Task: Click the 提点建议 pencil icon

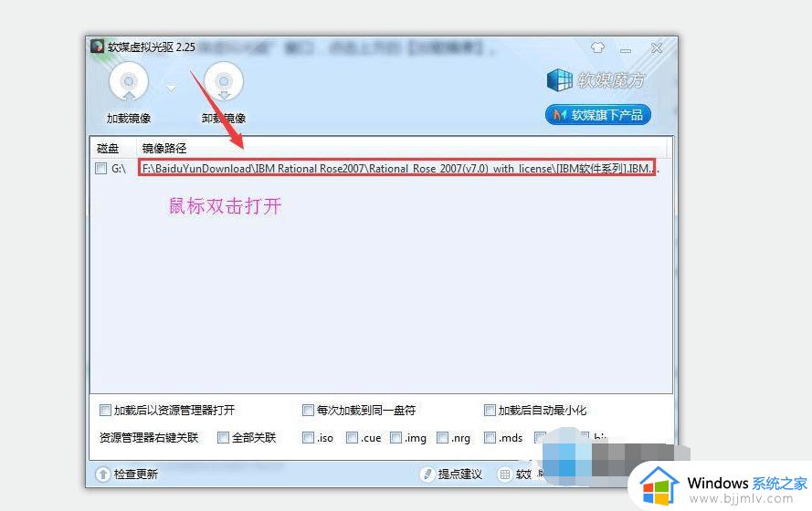Action: tap(427, 474)
